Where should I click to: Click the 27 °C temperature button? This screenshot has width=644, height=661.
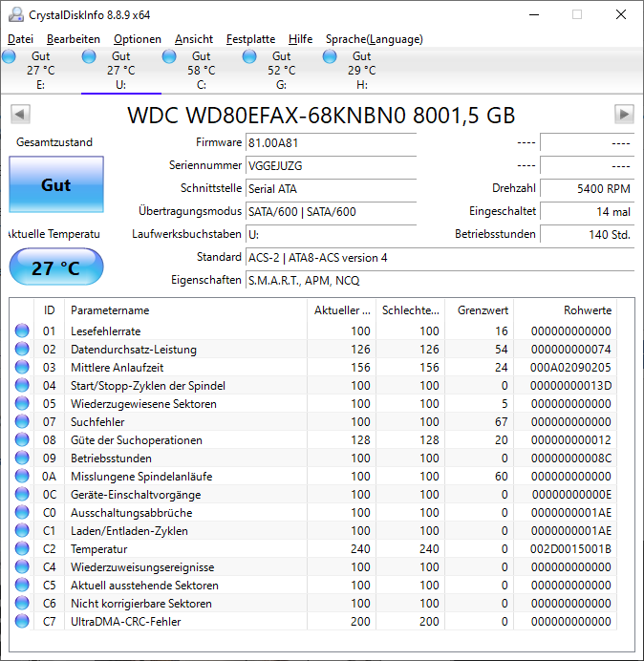(56, 267)
